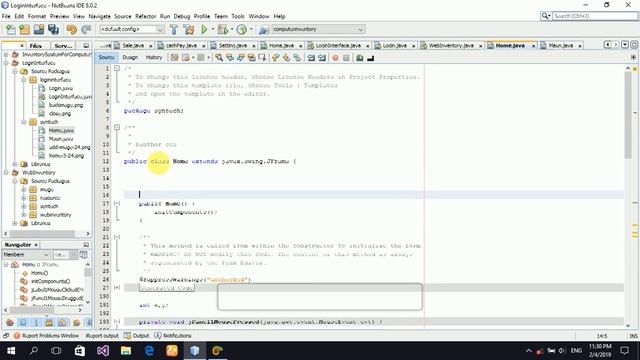The height and width of the screenshot is (360, 640).
Task: Click the Undo toolbar icon
Action: click(x=72, y=29)
